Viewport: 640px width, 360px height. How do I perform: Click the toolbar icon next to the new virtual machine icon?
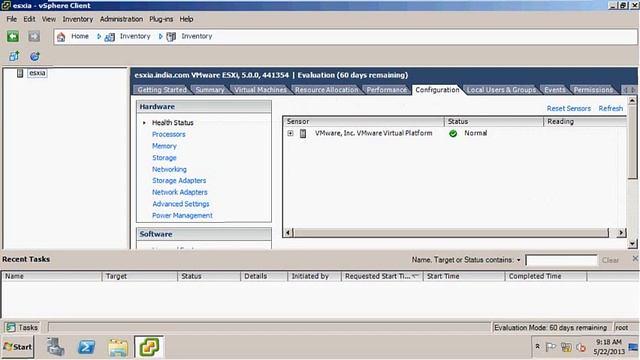tap(35, 56)
